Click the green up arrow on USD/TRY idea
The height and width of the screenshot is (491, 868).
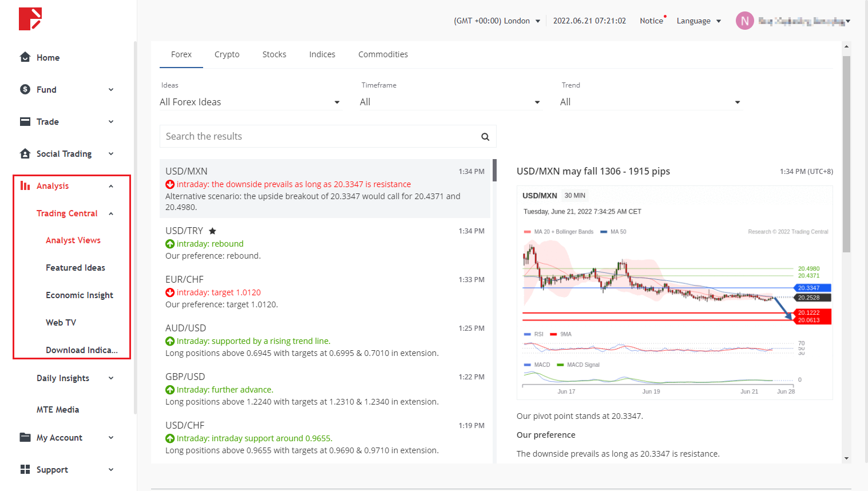pos(170,244)
